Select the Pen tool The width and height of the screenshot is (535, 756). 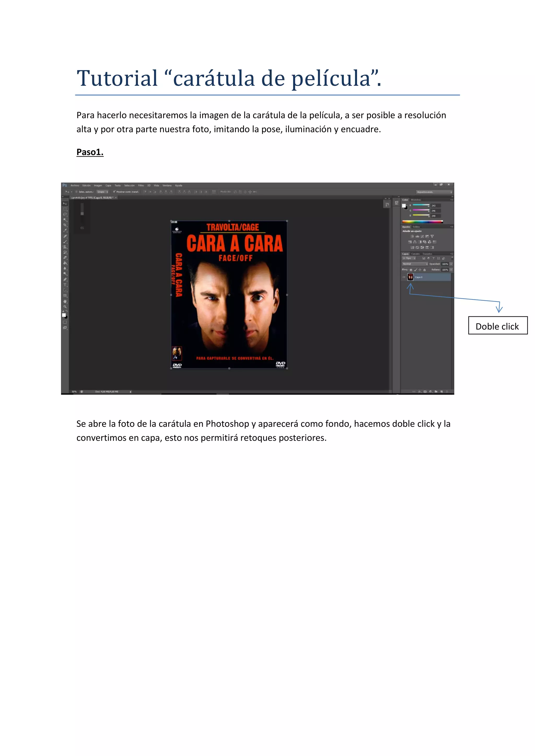[x=65, y=280]
